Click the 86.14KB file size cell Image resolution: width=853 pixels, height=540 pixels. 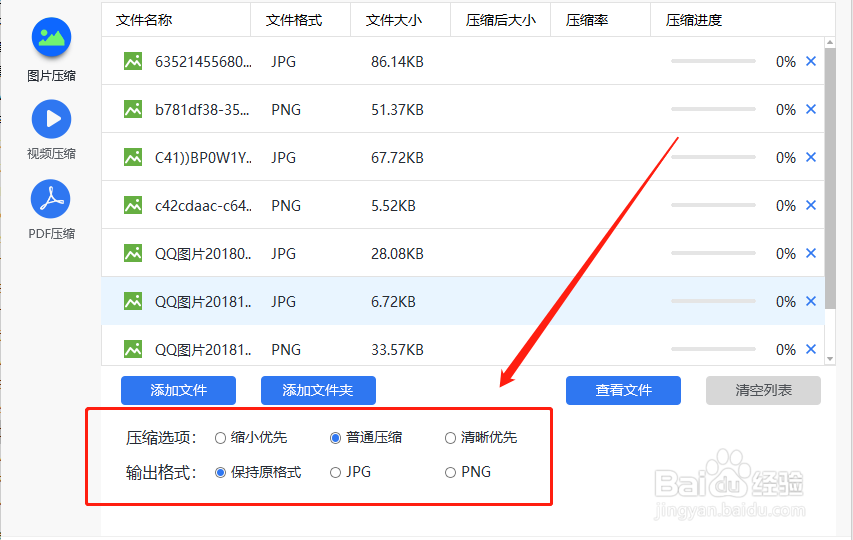(397, 62)
